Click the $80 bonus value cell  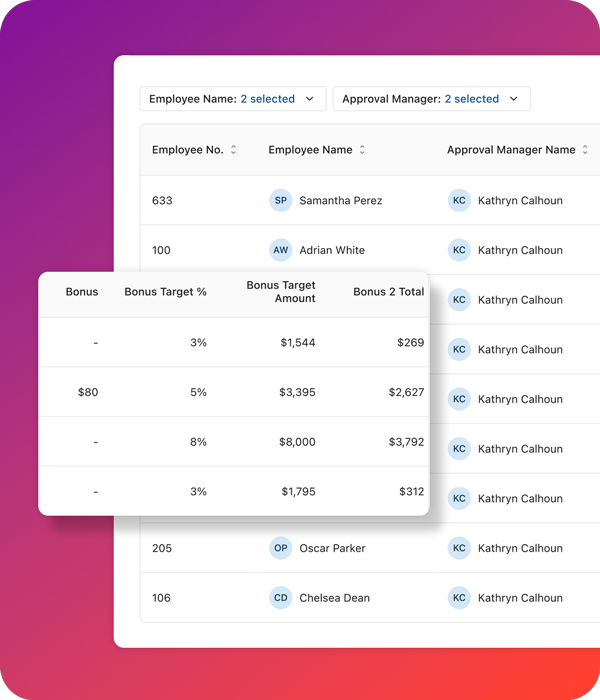click(x=88, y=392)
